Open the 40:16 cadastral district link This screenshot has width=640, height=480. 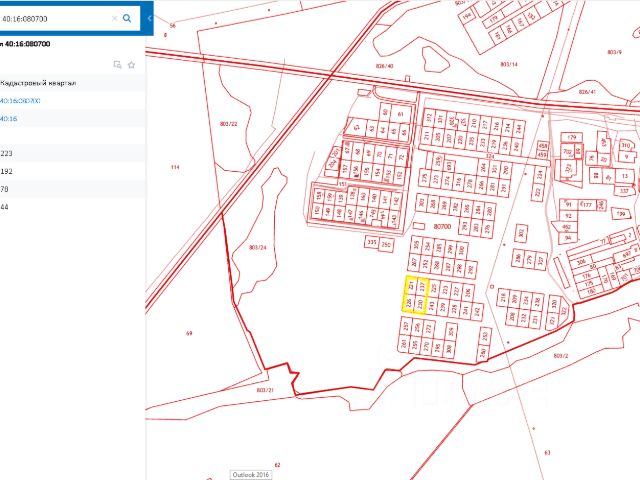pos(9,118)
